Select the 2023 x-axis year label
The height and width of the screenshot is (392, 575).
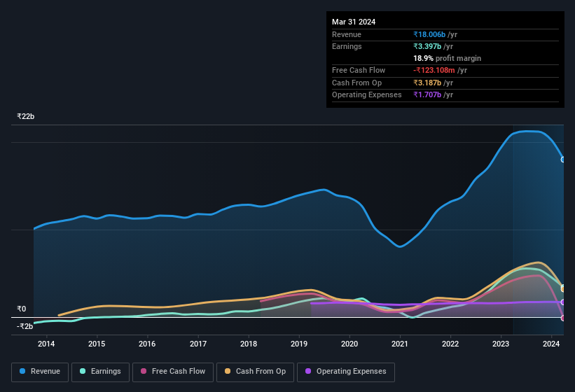pos(501,344)
